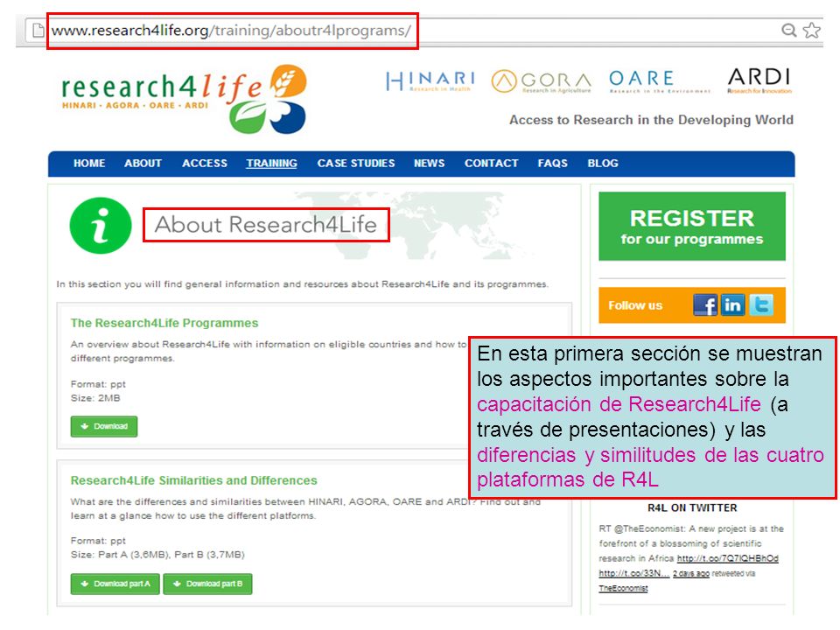Screen dimensions: 840x630
Task: Click 'Size: Part A (3,6MB), Part B (3,7MB)' text
Action: click(x=157, y=555)
